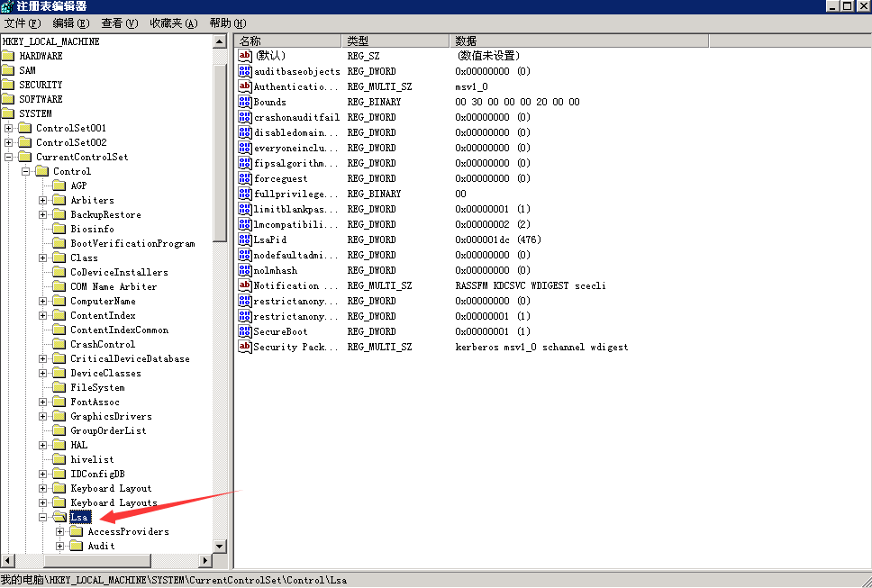Image resolution: width=872 pixels, height=588 pixels.
Task: Expand the BackupRestore key
Action: (x=43, y=214)
